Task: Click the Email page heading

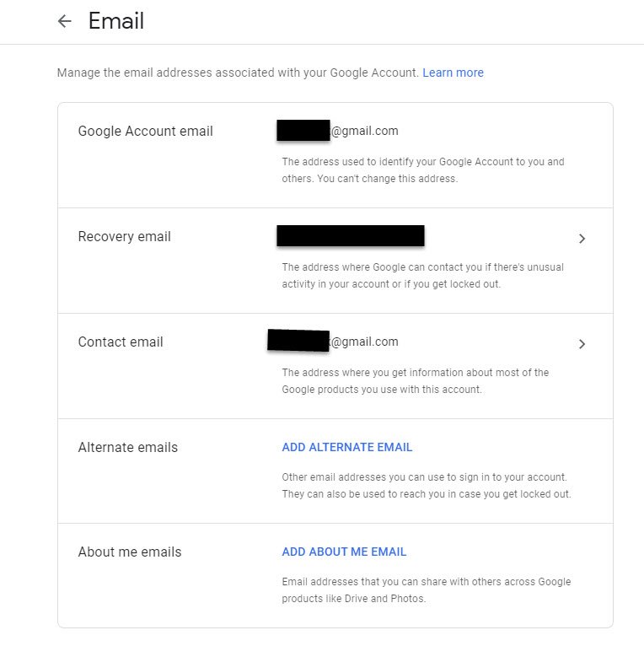Action: 116,21
